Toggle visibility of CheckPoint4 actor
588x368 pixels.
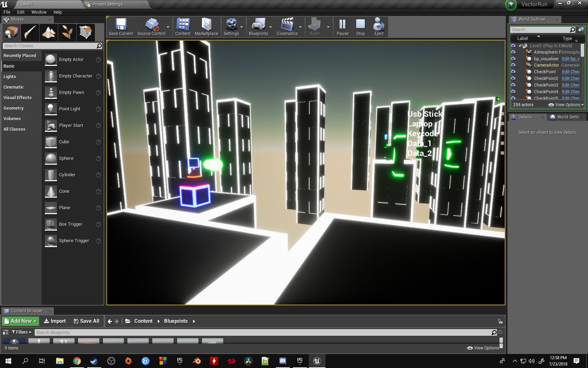513,91
